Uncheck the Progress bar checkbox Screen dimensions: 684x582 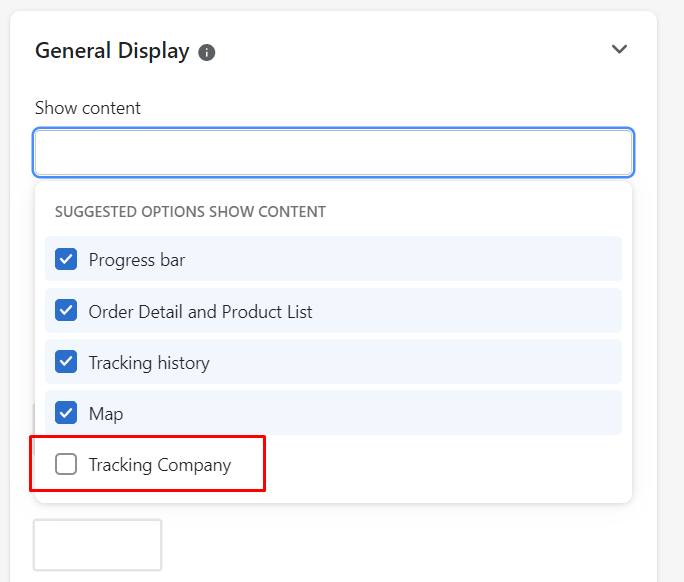[66, 259]
